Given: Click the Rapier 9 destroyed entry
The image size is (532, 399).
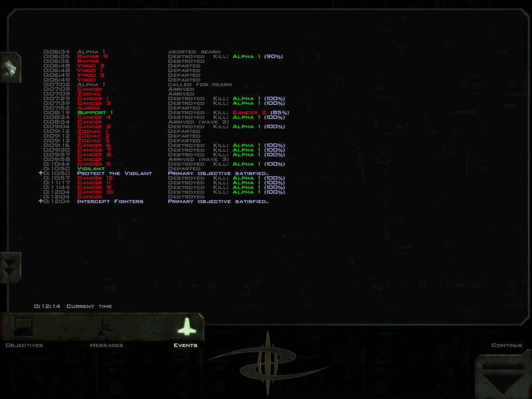Looking at the screenshot, I should pos(92,57).
